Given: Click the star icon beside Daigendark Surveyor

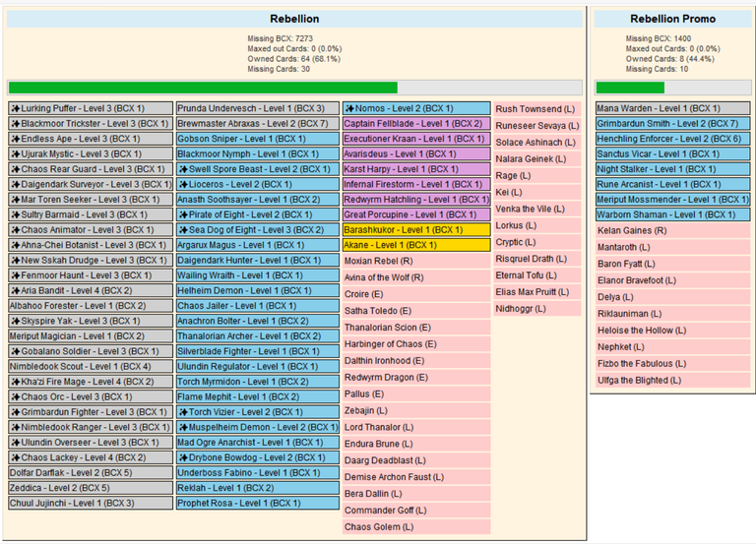Looking at the screenshot, I should (x=16, y=185).
